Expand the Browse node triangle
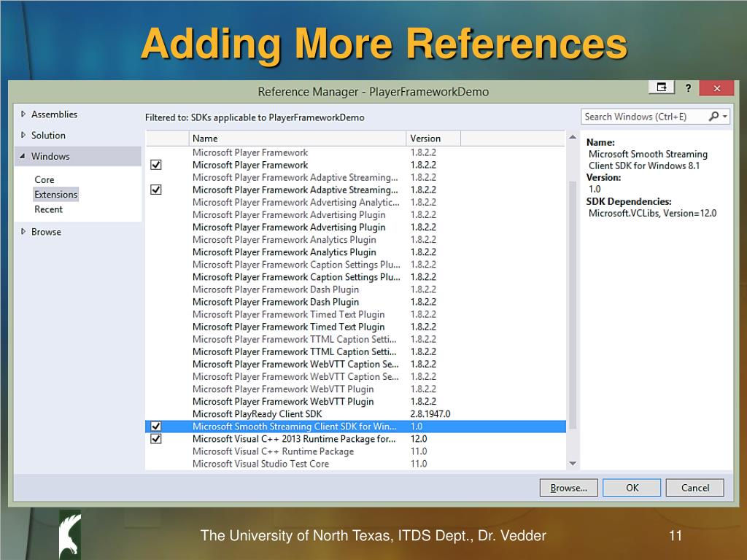The image size is (747, 560). pyautogui.click(x=23, y=231)
